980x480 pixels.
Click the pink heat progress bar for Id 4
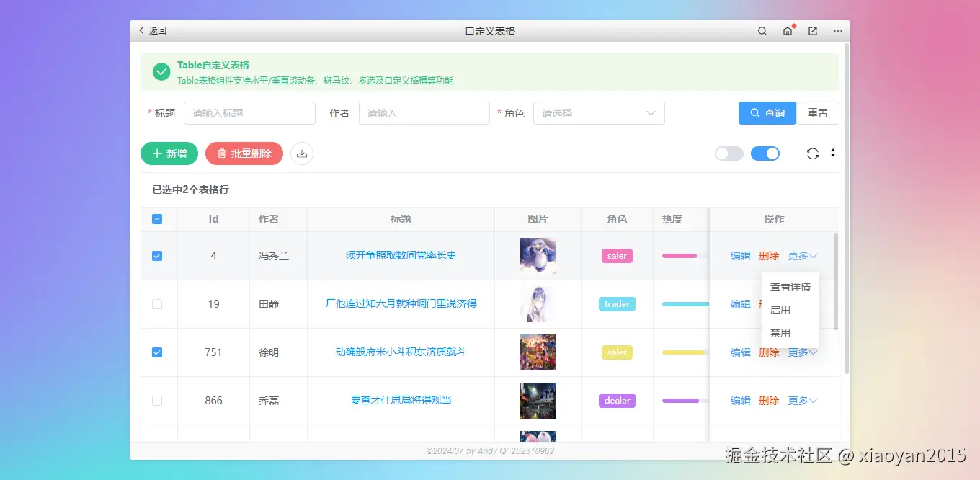(x=680, y=255)
